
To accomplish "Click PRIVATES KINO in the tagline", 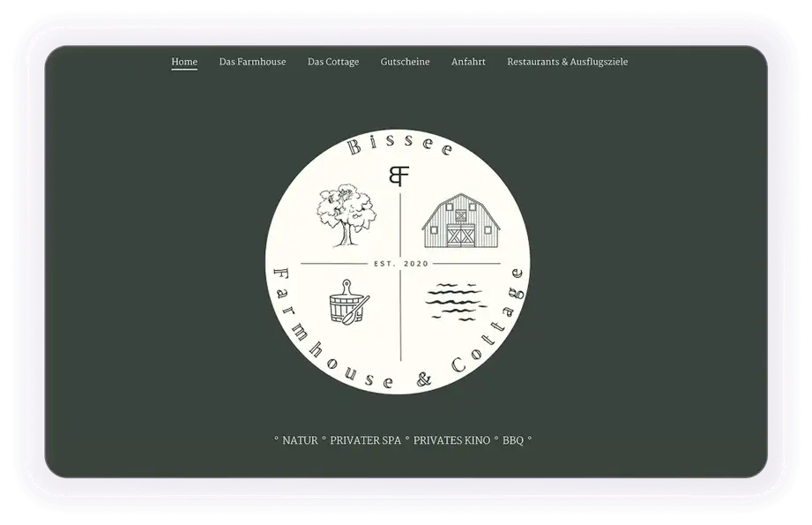I will coord(451,439).
